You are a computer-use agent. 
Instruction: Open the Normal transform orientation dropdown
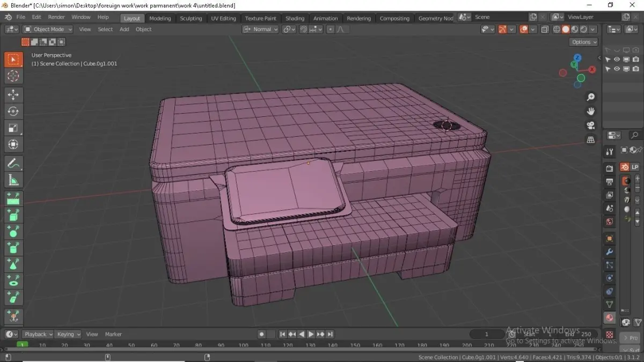[261, 29]
